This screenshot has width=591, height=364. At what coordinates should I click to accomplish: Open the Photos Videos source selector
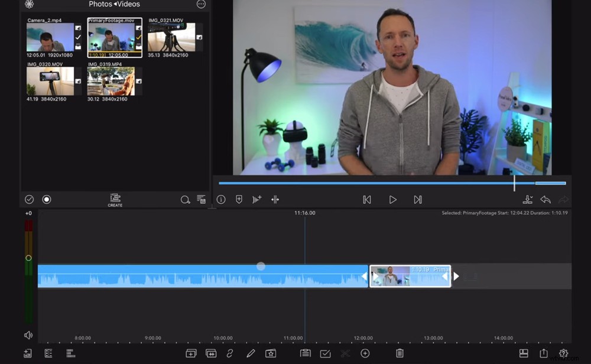click(x=114, y=5)
